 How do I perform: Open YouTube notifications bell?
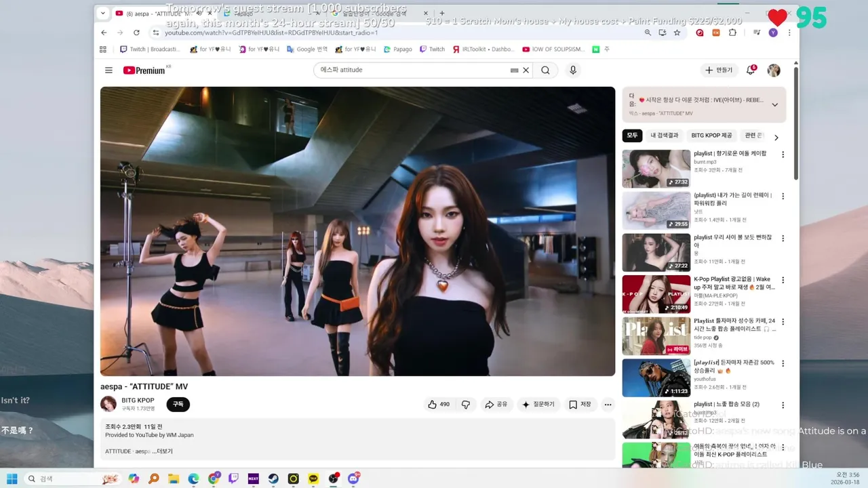[751, 70]
